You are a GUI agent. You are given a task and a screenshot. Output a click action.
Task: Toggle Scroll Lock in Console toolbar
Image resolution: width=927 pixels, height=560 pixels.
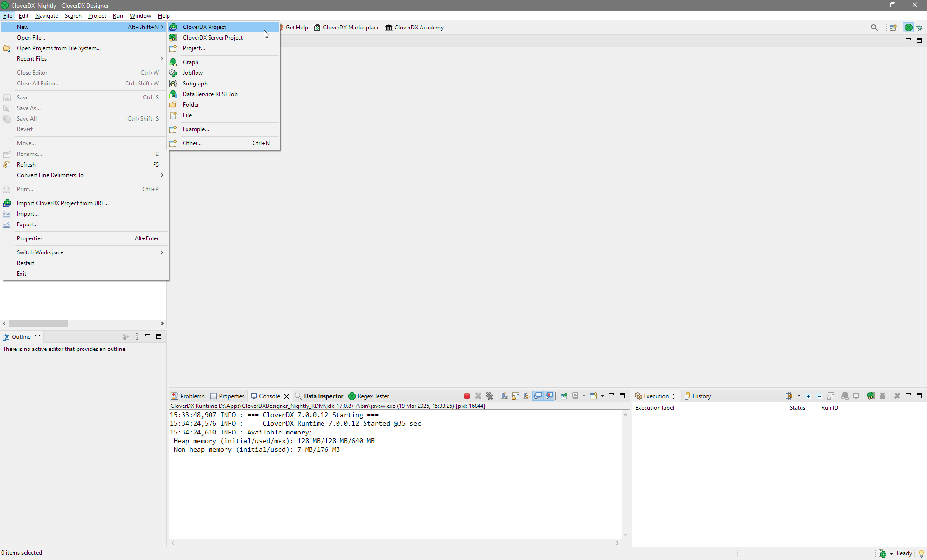point(515,396)
